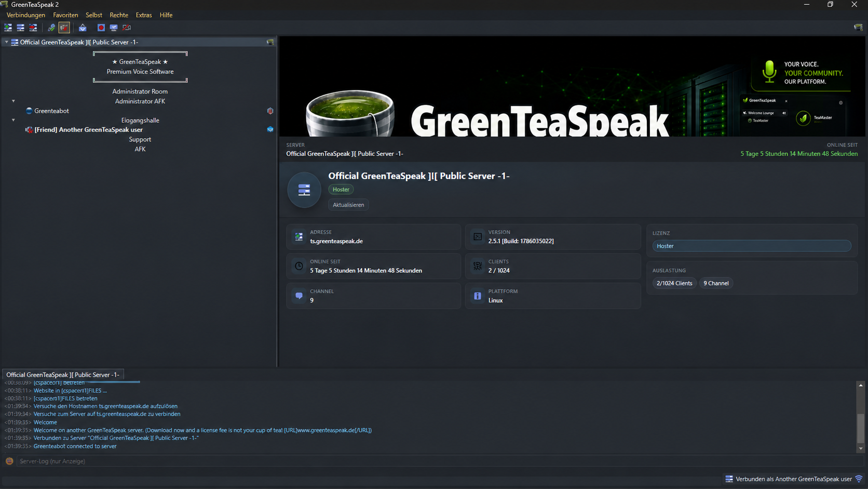Click the blue badge icon on Friend user row
868x489 pixels.
point(270,129)
